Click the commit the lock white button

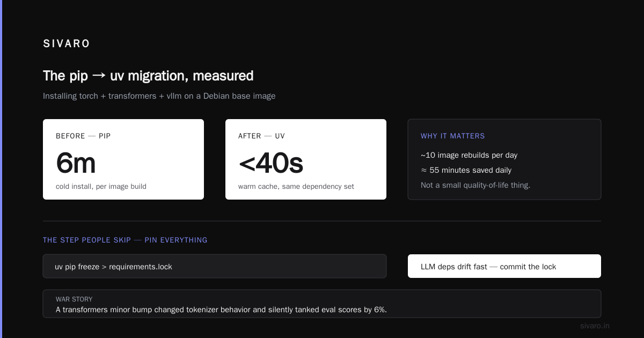click(504, 266)
